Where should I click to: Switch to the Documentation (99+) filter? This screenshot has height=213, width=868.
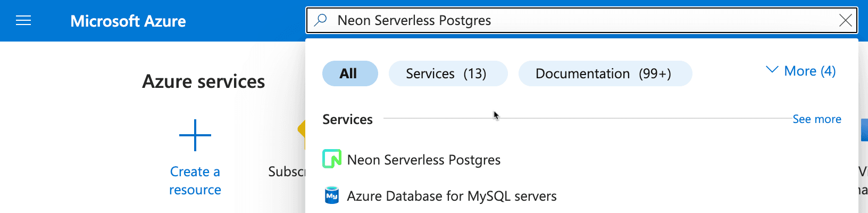[605, 73]
